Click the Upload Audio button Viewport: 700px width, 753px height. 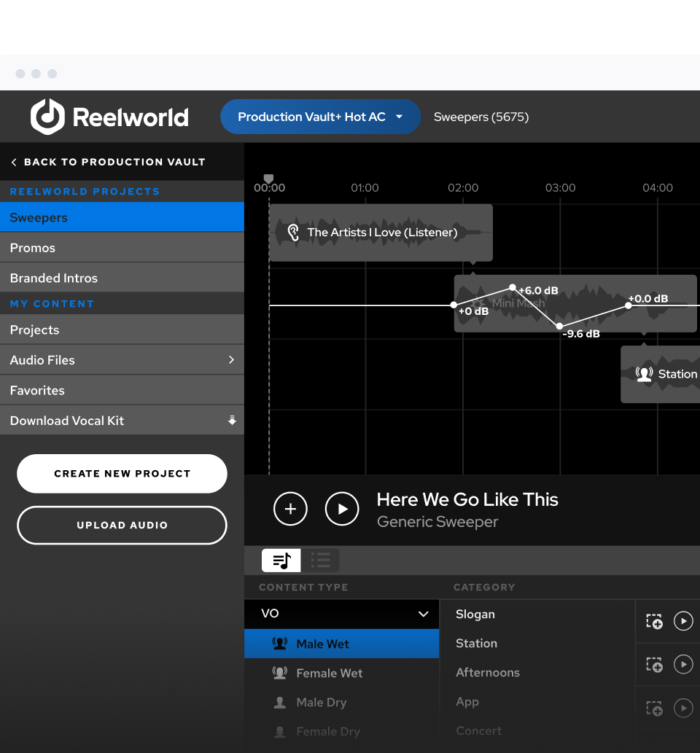[x=122, y=525]
